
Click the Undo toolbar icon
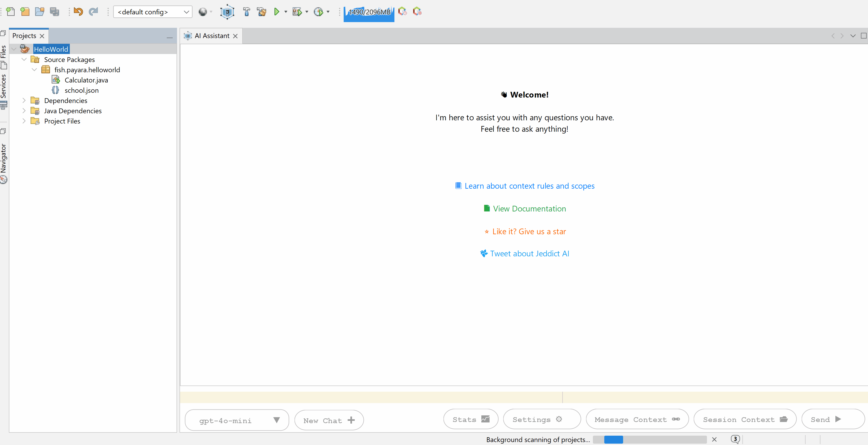(x=78, y=12)
